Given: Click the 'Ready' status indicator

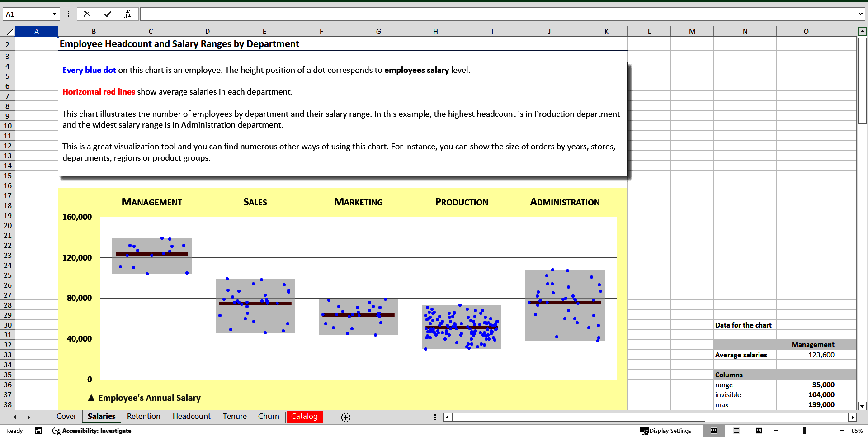Looking at the screenshot, I should click(x=14, y=431).
